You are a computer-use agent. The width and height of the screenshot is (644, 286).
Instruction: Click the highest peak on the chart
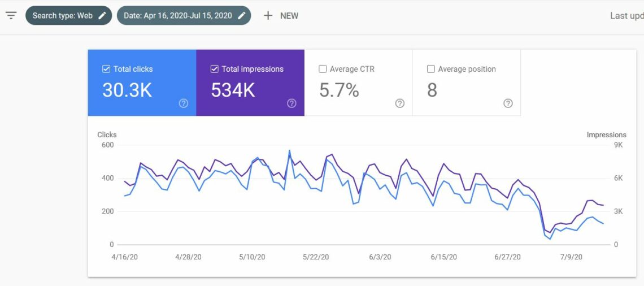coord(289,151)
